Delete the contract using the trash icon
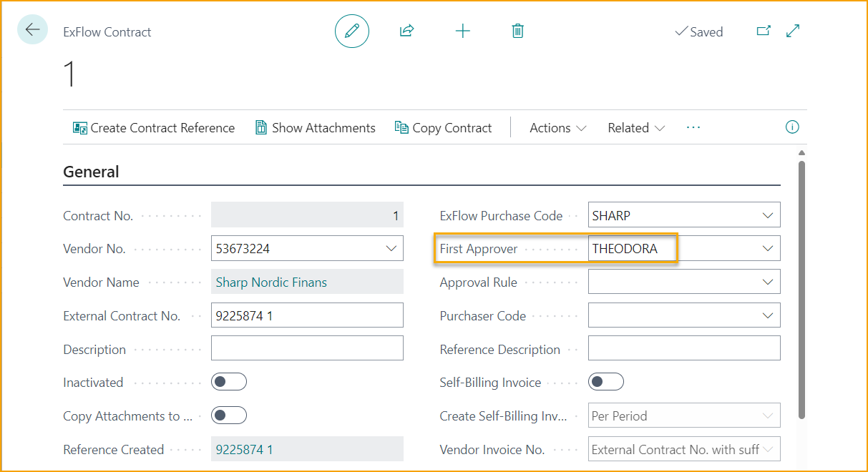 point(517,31)
